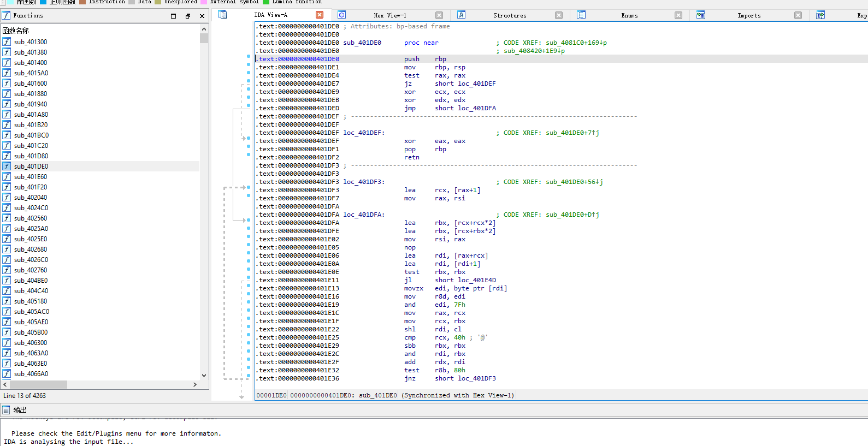This screenshot has height=446, width=868.
Task: Toggle breakpoint dot at address 401E05 nop
Action: pos(249,245)
